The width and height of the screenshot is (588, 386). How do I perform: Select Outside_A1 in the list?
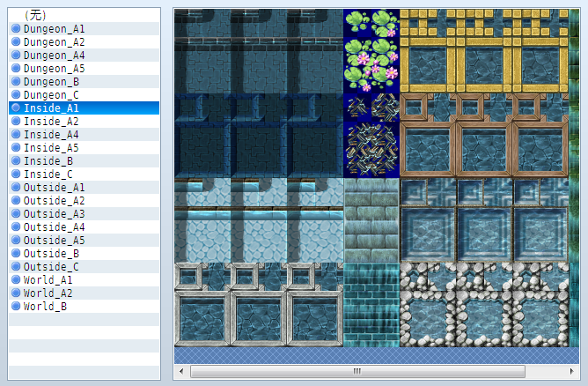pos(84,188)
